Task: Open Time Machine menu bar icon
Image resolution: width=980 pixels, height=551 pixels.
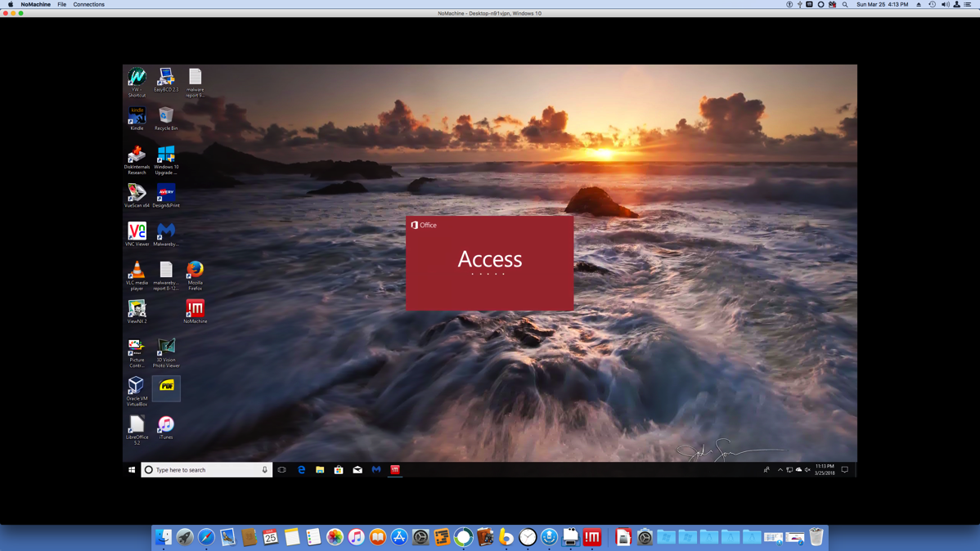Action: [x=932, y=4]
